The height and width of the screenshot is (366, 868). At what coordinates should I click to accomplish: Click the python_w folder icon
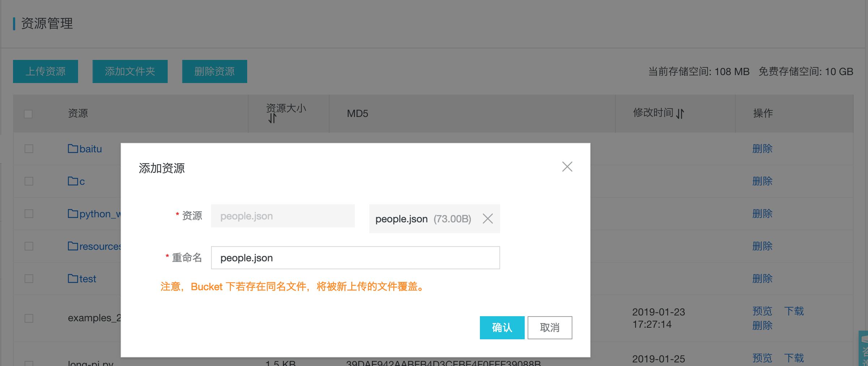73,213
